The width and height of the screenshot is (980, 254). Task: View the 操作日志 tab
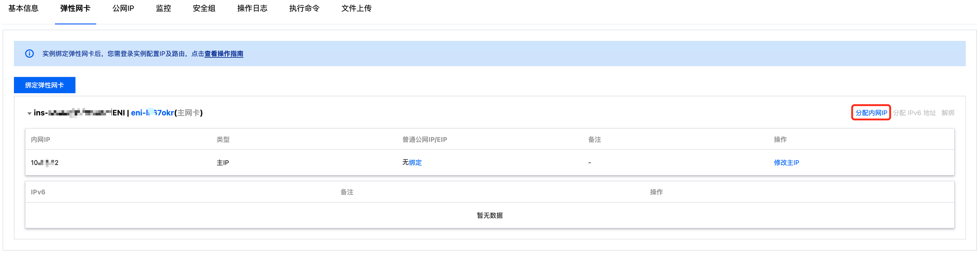click(x=252, y=8)
